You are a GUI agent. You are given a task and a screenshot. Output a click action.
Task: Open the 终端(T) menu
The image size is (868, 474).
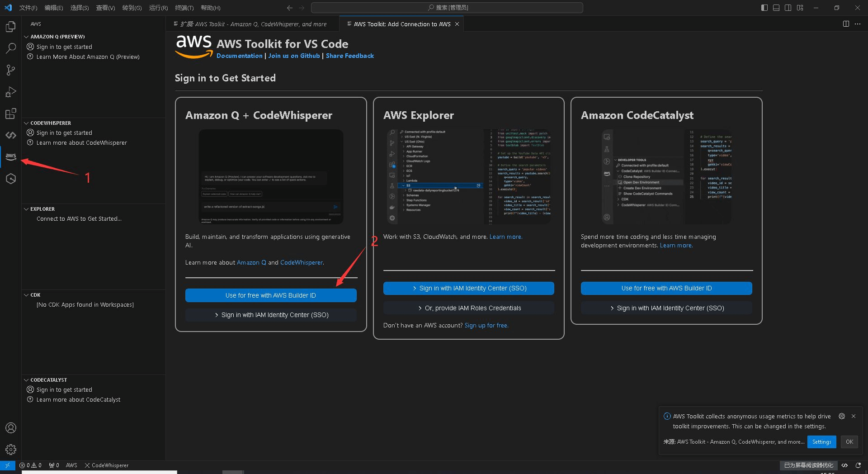[184, 8]
